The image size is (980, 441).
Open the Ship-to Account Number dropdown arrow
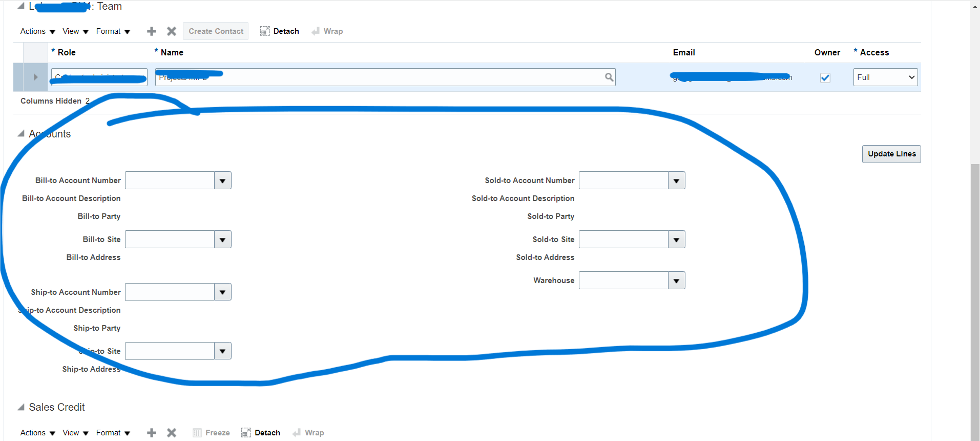click(x=223, y=292)
